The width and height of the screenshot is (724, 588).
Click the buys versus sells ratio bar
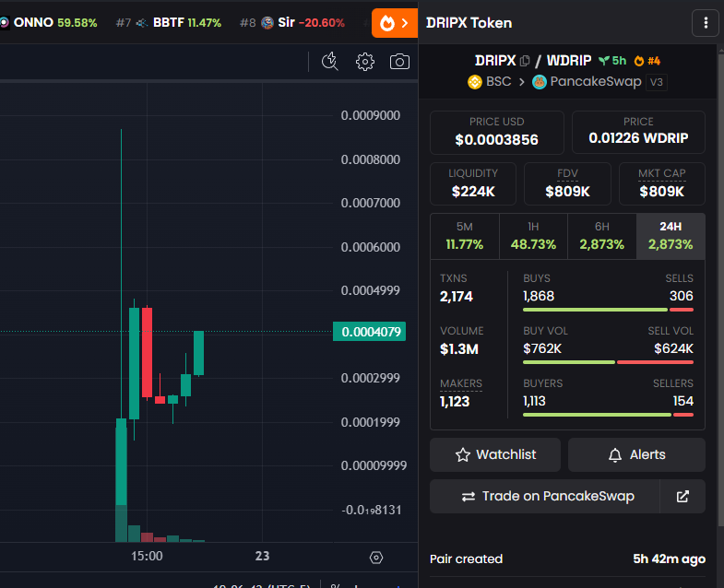tap(608, 310)
